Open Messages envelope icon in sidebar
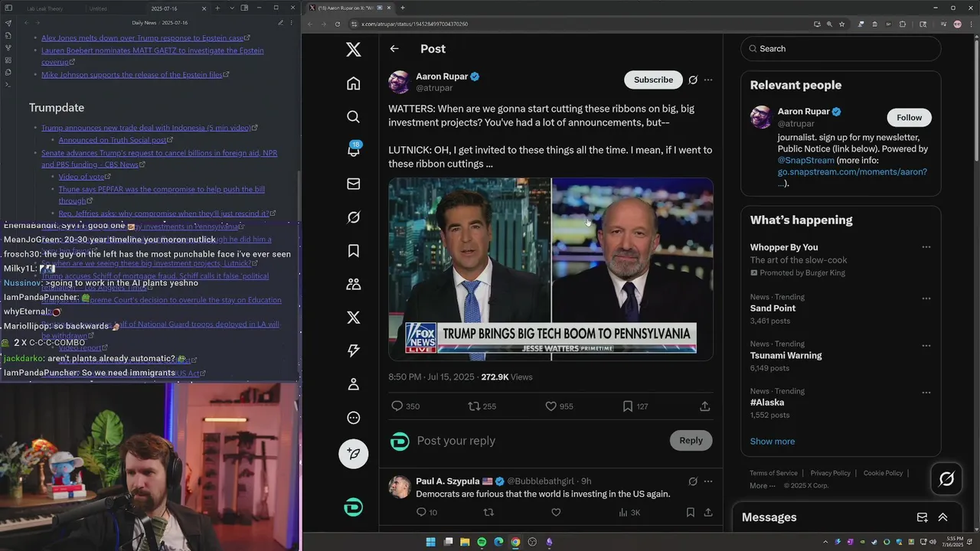Viewport: 980px width, 551px height. (x=353, y=184)
